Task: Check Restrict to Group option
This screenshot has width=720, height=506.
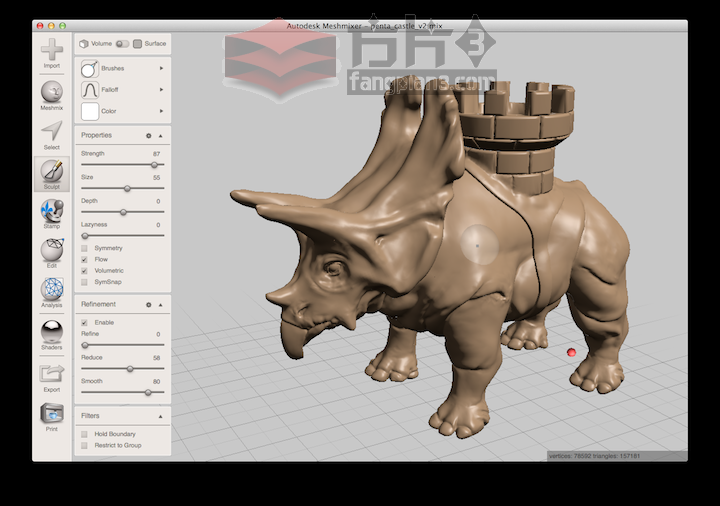Action: point(84,445)
